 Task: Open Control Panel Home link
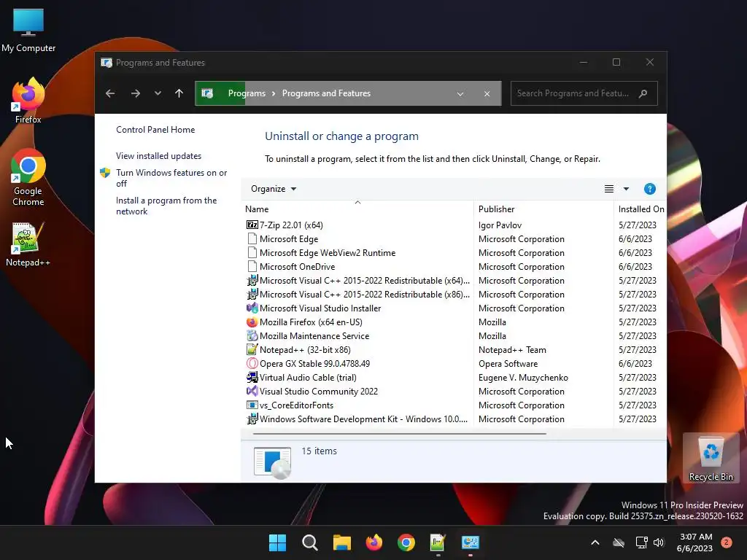(x=155, y=130)
